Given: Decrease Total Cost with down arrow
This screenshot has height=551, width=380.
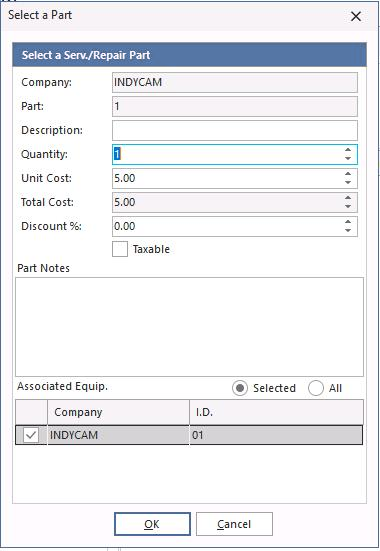Looking at the screenshot, I should (x=348, y=206).
